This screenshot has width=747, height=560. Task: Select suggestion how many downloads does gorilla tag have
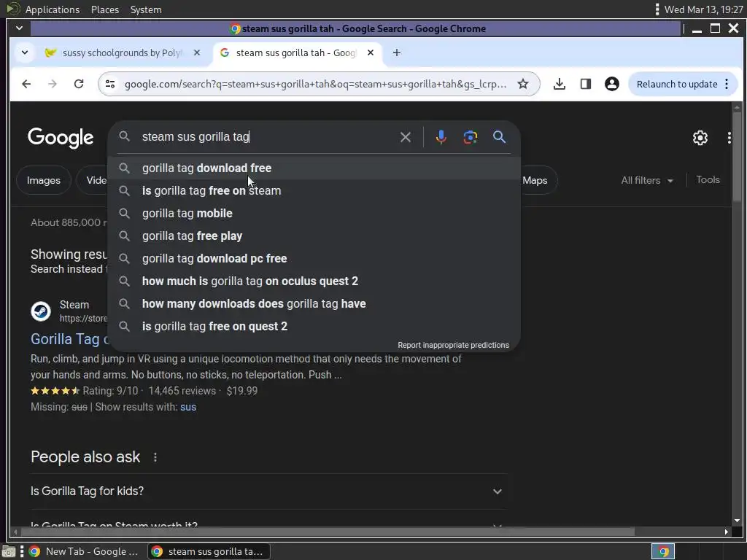click(314, 304)
